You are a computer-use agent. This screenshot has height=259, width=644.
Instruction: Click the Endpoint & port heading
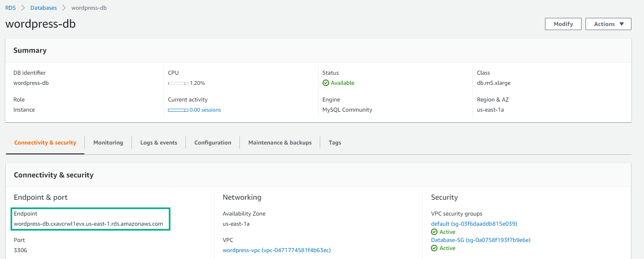pyautogui.click(x=41, y=197)
